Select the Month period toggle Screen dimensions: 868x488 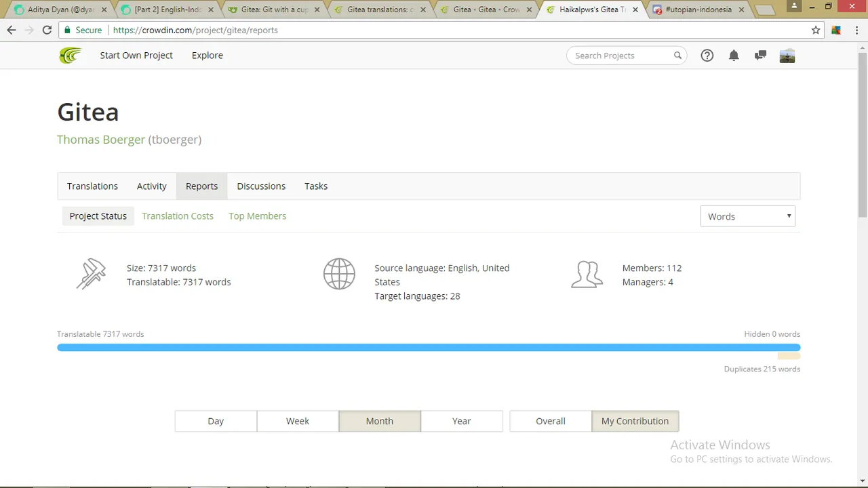coord(380,421)
